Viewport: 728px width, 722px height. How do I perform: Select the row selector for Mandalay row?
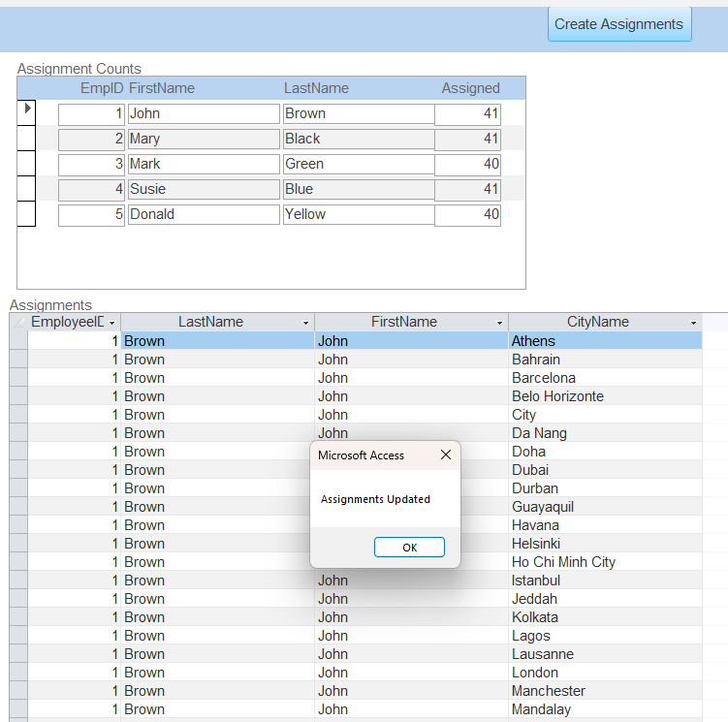[17, 709]
